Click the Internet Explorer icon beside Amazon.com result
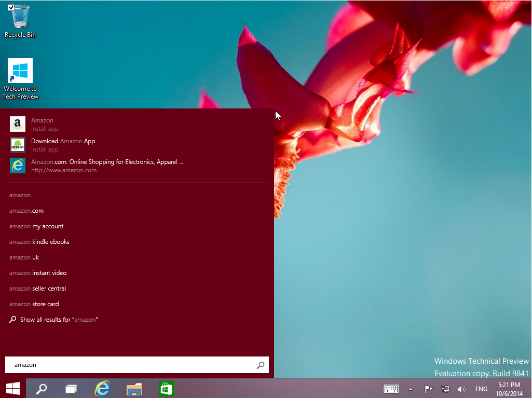This screenshot has height=398, width=532. click(x=18, y=166)
